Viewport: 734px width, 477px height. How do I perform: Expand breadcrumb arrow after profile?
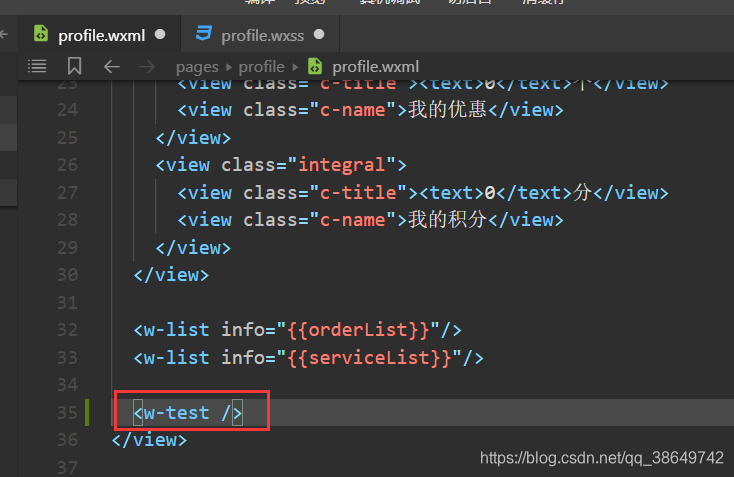[295, 67]
